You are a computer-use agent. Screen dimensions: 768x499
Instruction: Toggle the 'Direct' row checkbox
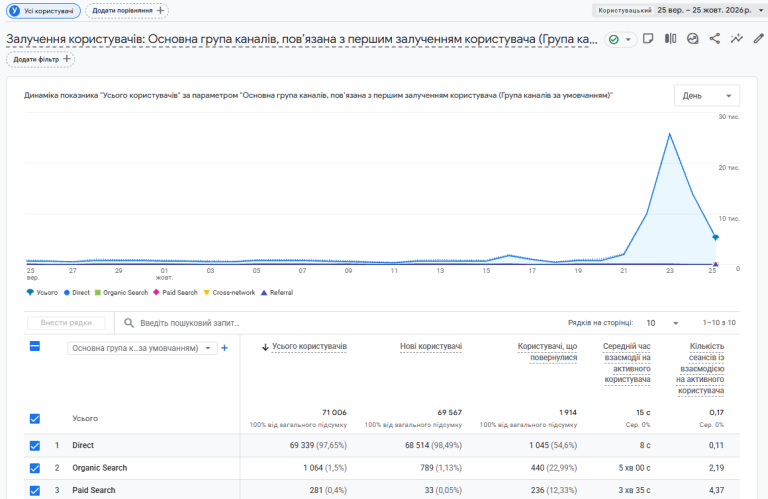35,446
